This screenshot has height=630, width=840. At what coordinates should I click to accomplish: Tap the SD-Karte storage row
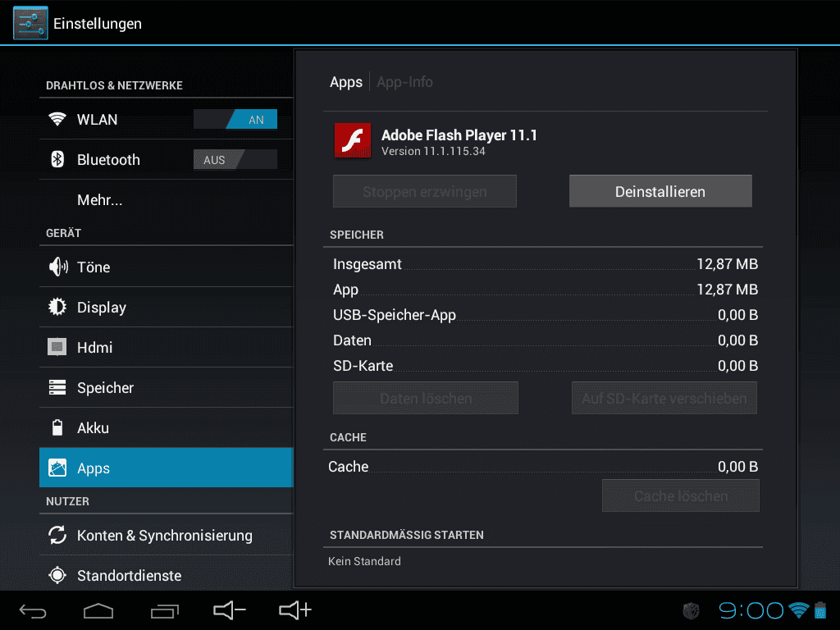click(x=546, y=366)
